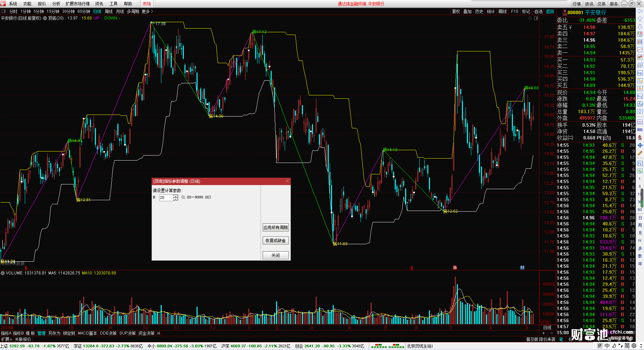Screen dimensions: 644x350
Task: Select the MACD基本 indicator tab
Action: tap(87, 333)
